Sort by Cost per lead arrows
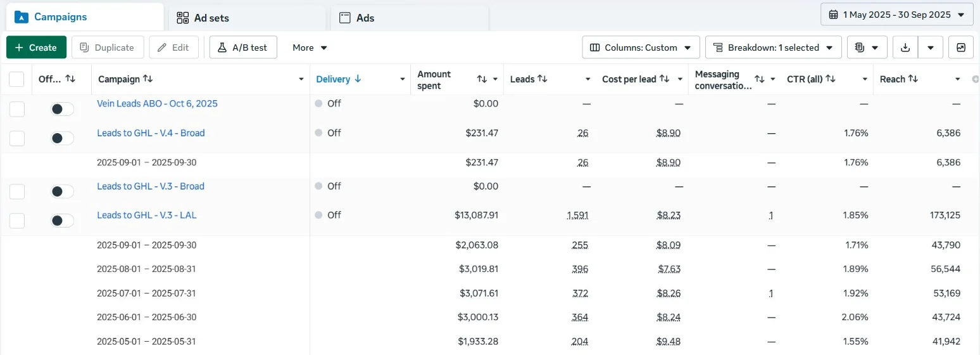The image size is (980, 355). (x=664, y=79)
